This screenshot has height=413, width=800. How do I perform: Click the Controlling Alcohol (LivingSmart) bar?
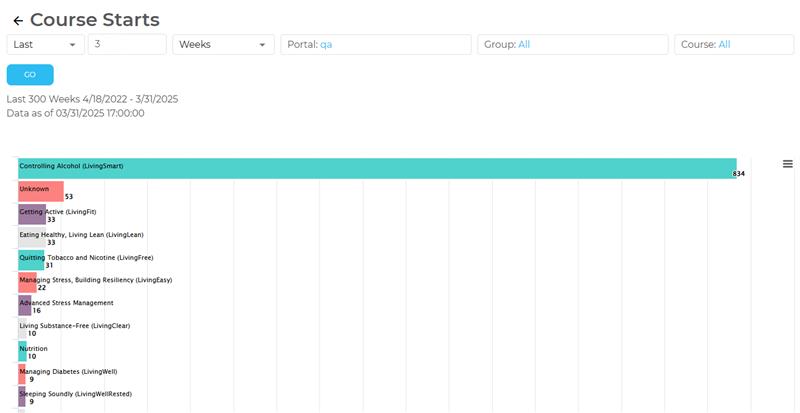[377, 168]
